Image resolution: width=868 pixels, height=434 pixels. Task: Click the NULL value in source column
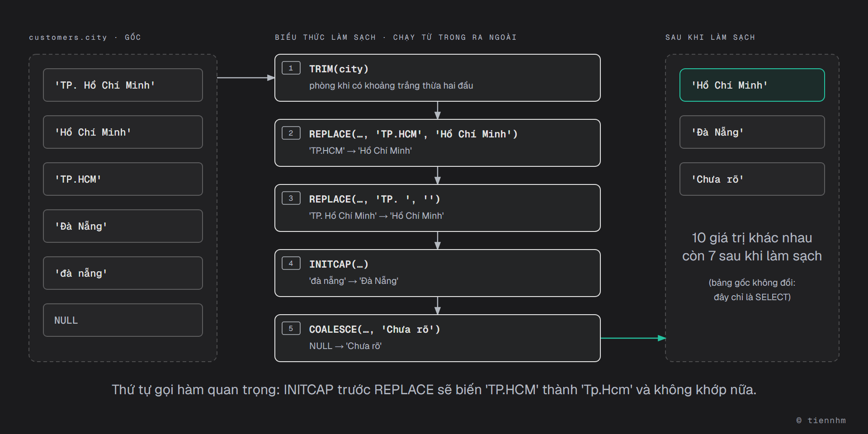click(123, 320)
